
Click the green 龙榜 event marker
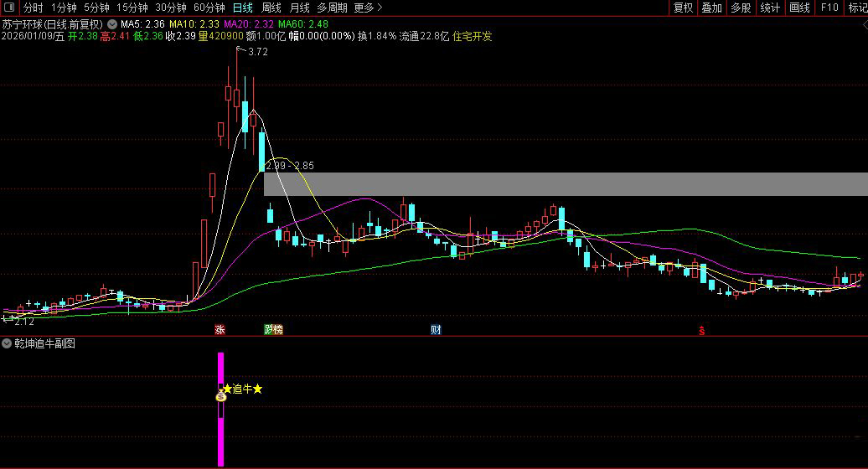tap(273, 330)
